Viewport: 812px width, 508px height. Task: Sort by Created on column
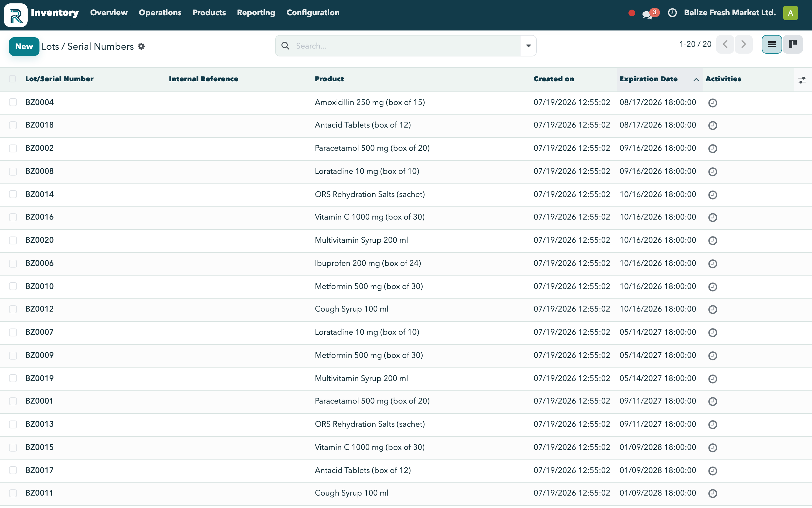(x=554, y=79)
